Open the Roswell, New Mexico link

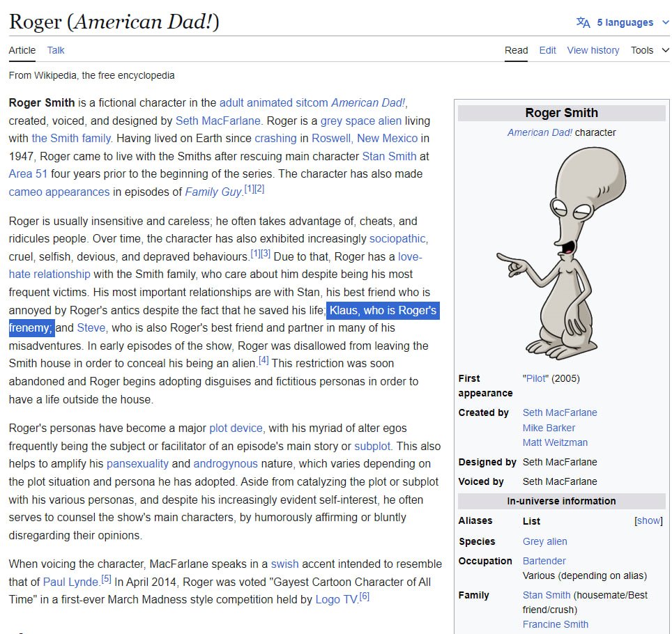click(x=365, y=139)
